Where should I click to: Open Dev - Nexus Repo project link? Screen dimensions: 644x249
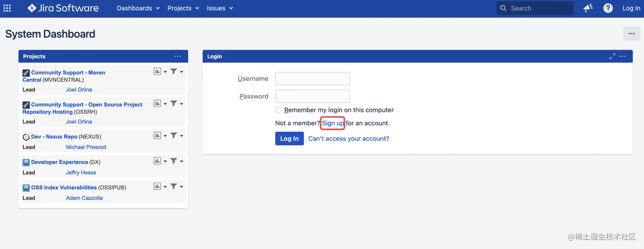pyautogui.click(x=54, y=137)
